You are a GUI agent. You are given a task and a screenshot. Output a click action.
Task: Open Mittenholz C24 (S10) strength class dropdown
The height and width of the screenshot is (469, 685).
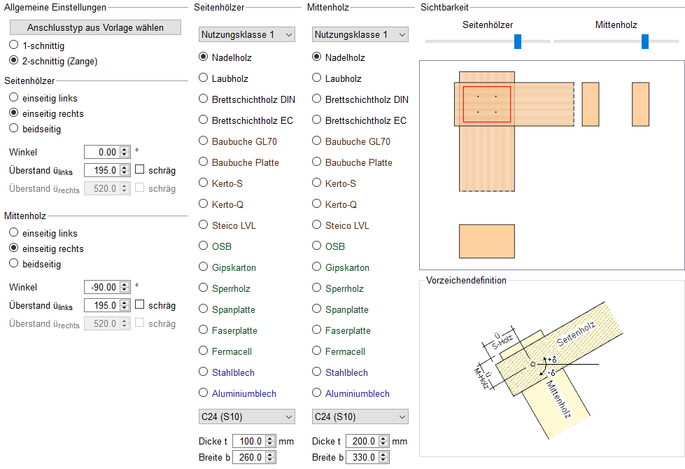(360, 416)
